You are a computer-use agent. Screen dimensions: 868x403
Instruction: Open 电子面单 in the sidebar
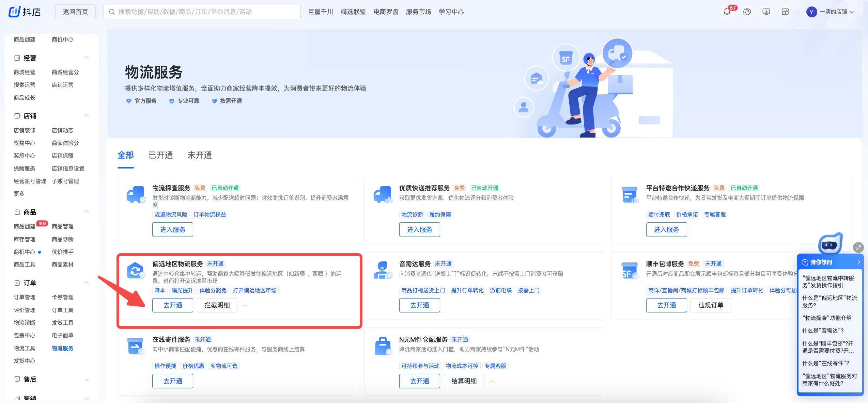tap(63, 335)
